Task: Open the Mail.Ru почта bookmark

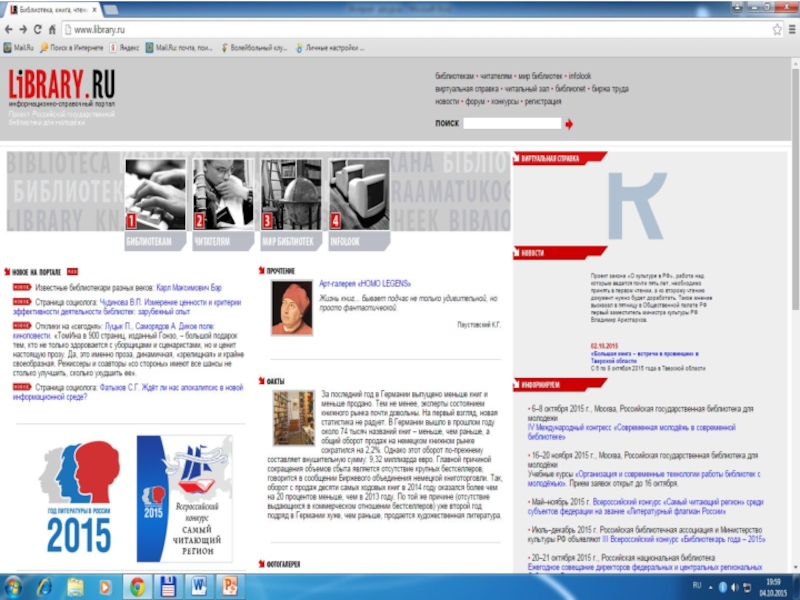Action: point(179,48)
